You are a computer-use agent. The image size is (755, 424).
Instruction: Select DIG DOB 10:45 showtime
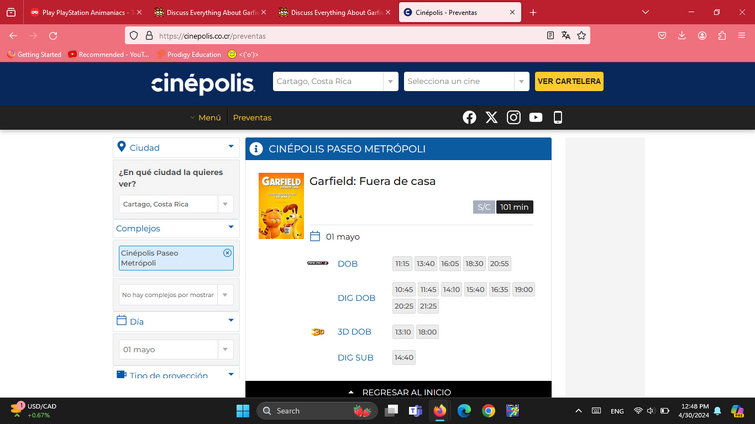404,290
